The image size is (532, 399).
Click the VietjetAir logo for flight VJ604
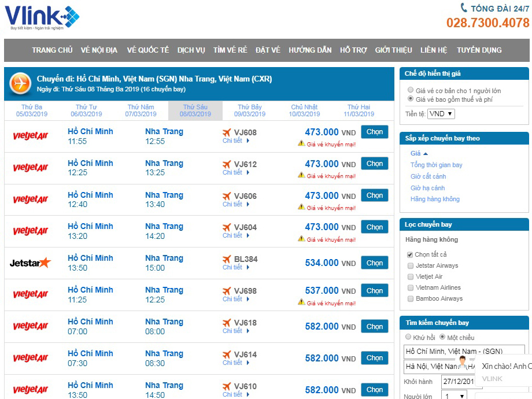[31, 231]
